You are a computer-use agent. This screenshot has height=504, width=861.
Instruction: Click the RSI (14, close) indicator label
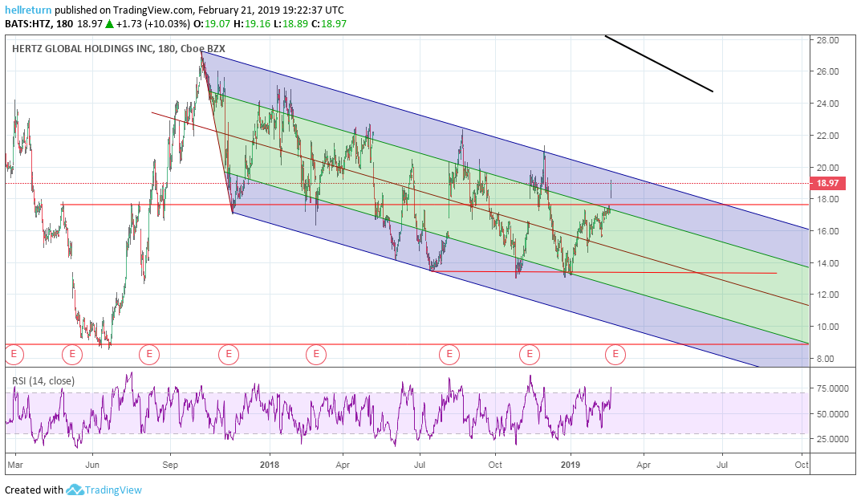point(43,380)
